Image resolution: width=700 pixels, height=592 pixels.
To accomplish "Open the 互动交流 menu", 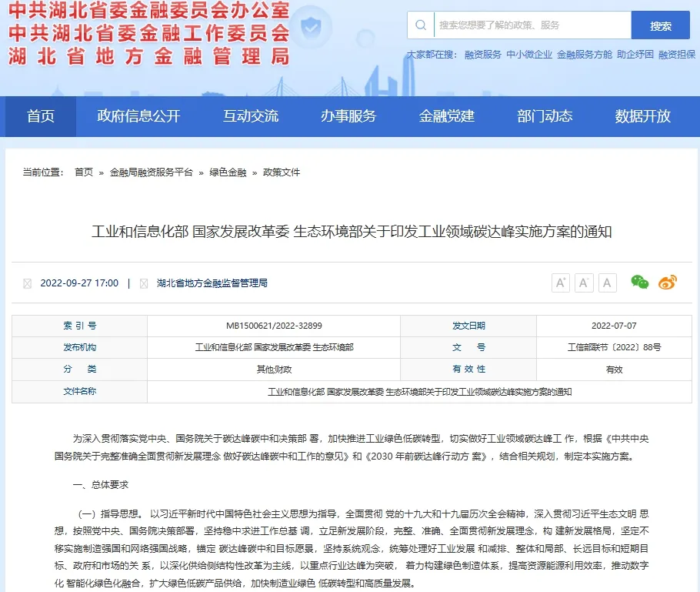I will [251, 116].
